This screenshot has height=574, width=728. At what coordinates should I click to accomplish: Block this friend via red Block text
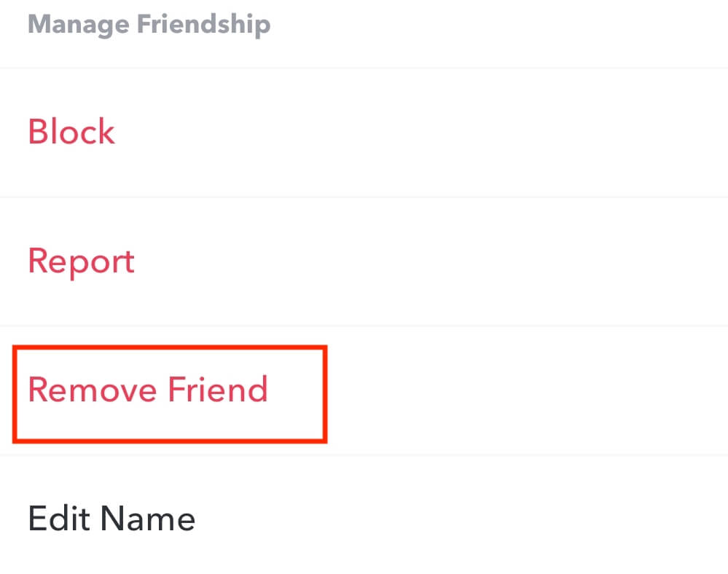click(x=71, y=132)
